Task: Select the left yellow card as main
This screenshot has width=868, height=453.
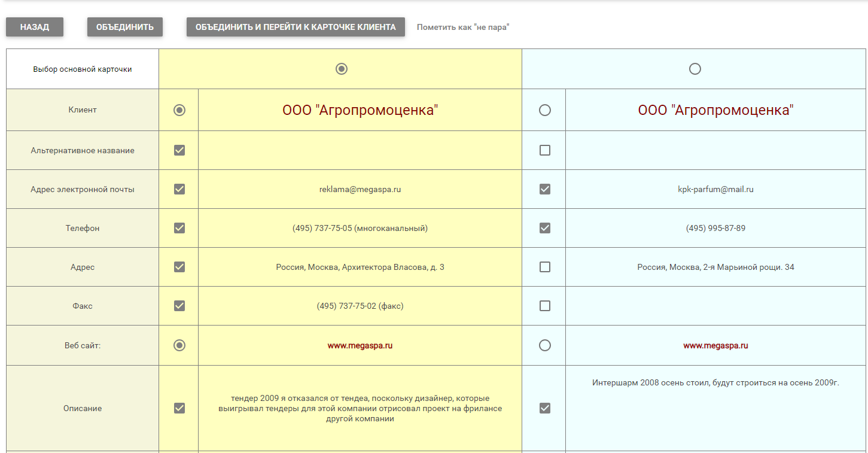Action: (x=341, y=69)
